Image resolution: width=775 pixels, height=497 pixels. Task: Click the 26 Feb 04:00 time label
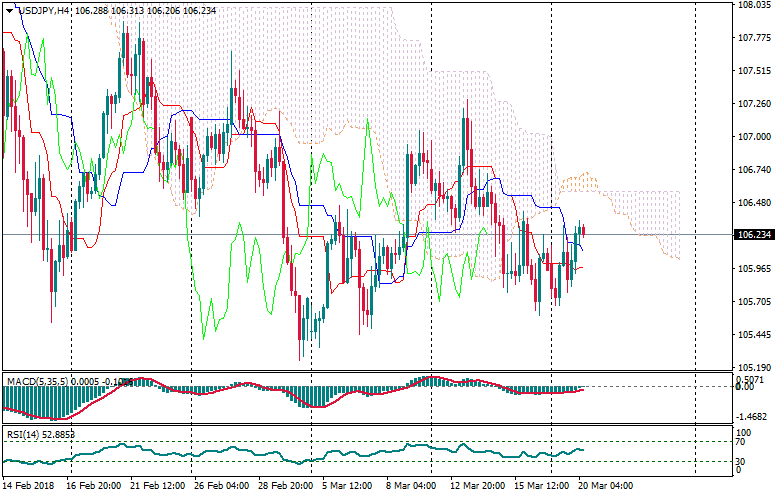(222, 486)
